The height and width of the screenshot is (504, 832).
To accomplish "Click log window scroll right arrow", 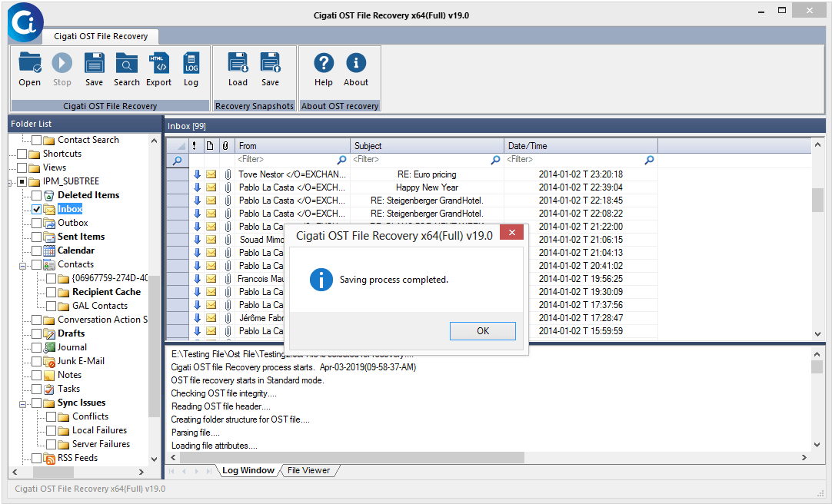I will click(x=804, y=457).
